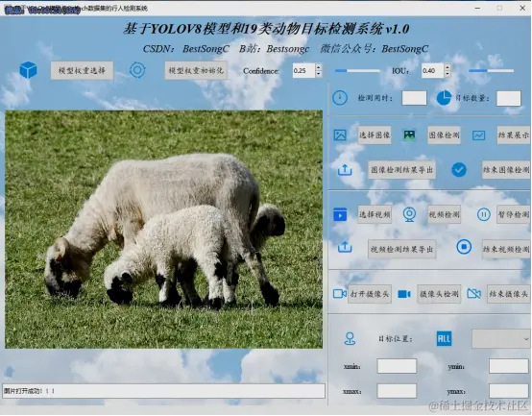Image resolution: width=532 pixels, height=416 pixels.
Task: Increase the Confidence value with up arrow
Action: 318,67
